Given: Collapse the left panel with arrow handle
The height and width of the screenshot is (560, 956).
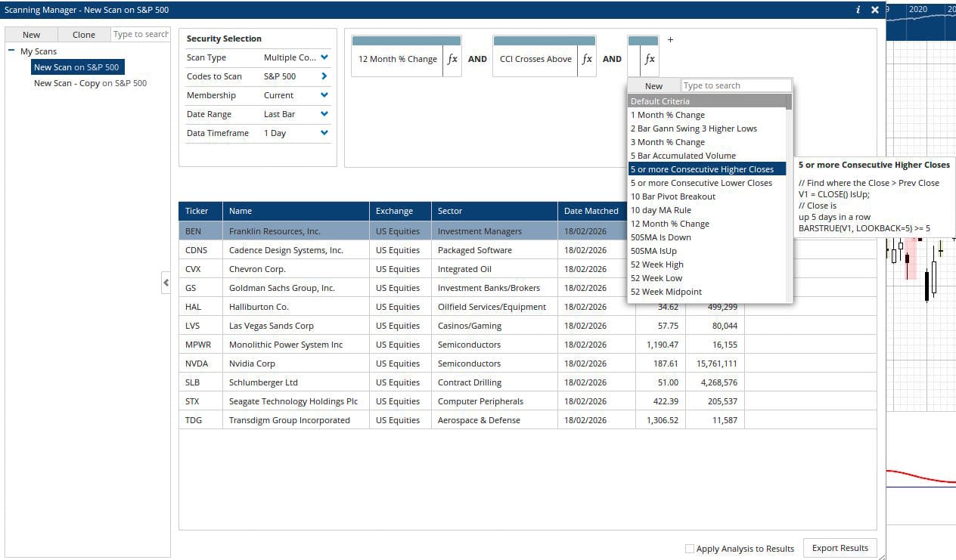Looking at the screenshot, I should (166, 283).
